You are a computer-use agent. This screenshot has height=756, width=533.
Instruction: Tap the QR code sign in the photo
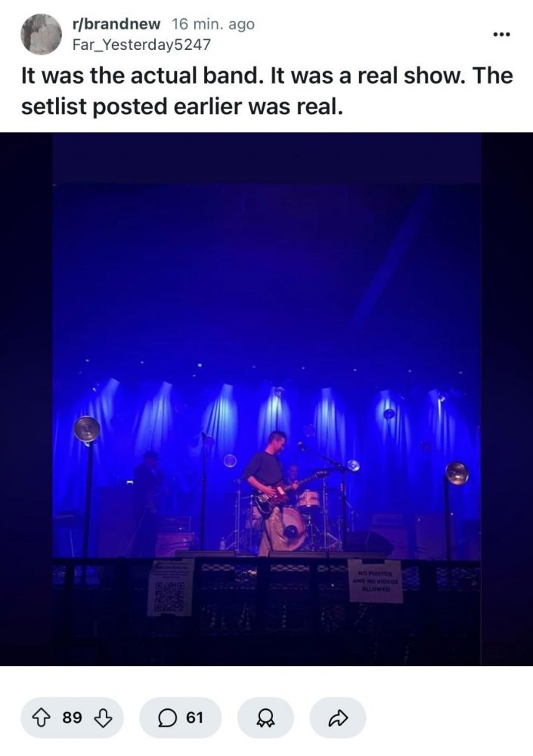169,587
